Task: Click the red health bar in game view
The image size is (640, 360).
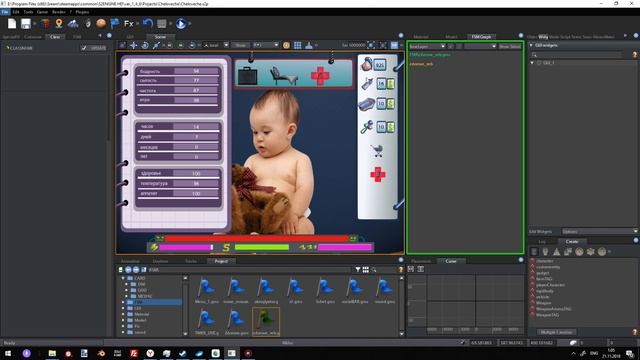Action: 256,238
